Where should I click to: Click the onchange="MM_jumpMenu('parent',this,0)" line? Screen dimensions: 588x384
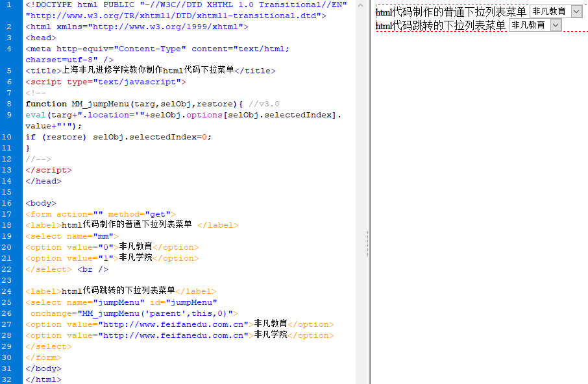134,313
